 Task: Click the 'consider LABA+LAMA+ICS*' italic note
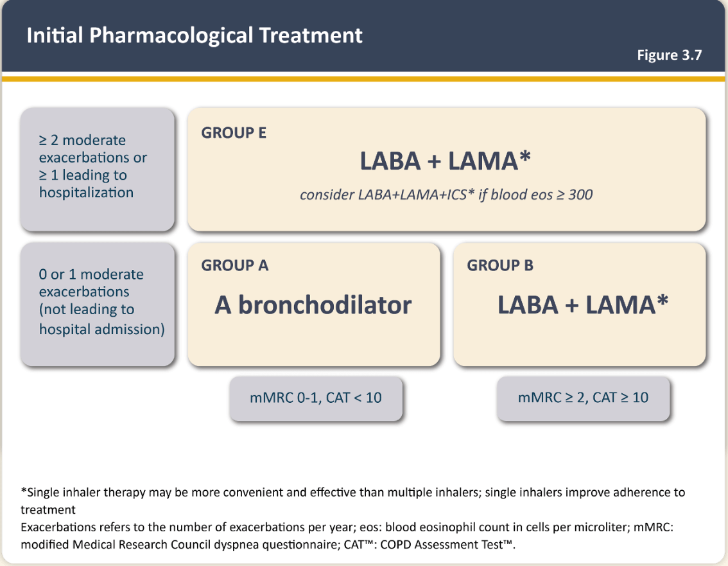pos(446,194)
